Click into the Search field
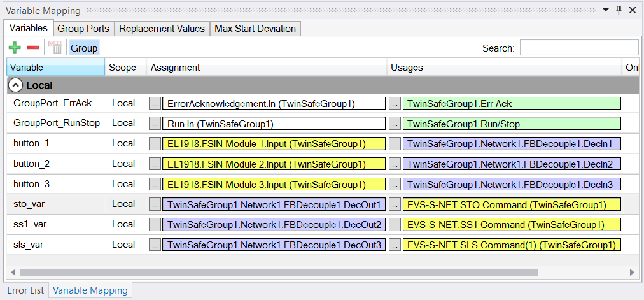The width and height of the screenshot is (644, 300). click(579, 48)
